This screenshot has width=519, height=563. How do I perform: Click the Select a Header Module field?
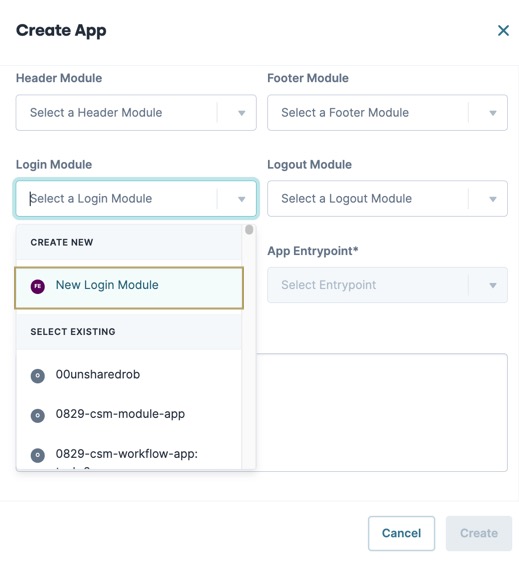[136, 112]
